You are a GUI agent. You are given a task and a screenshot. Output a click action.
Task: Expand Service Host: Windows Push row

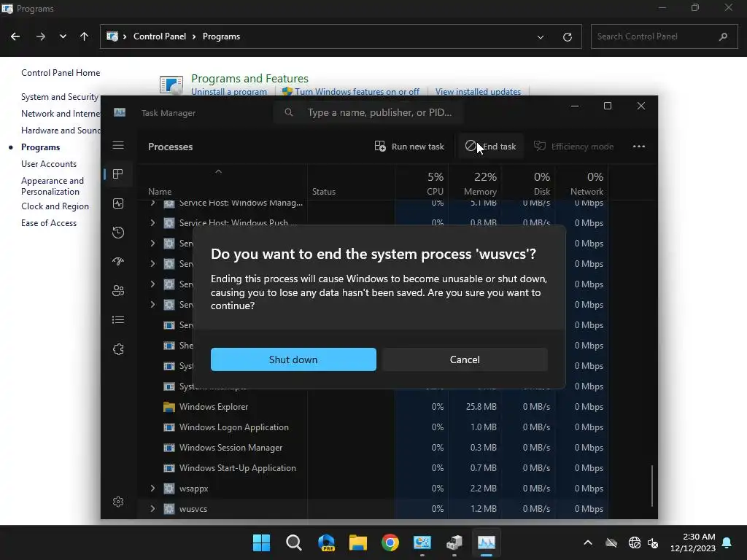pyautogui.click(x=152, y=222)
